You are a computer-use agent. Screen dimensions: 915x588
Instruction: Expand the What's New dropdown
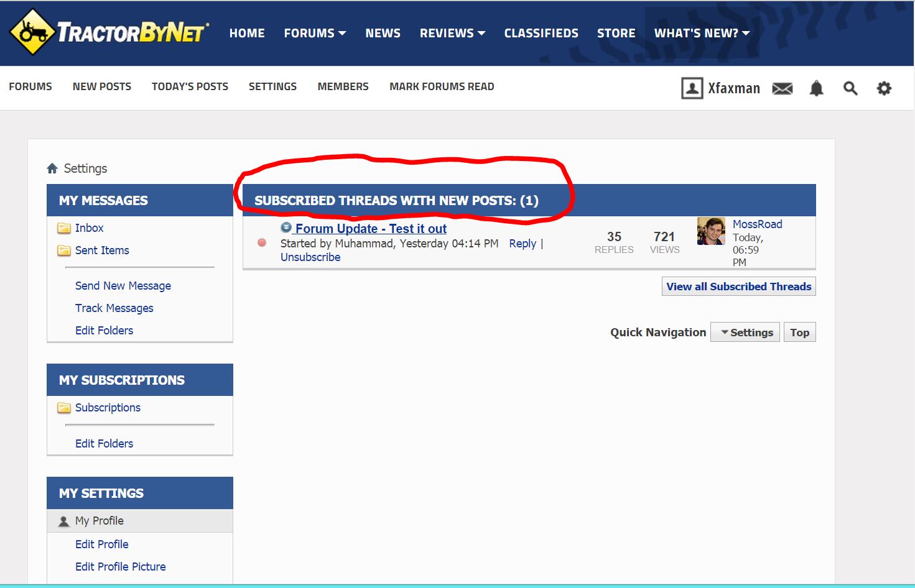click(702, 33)
